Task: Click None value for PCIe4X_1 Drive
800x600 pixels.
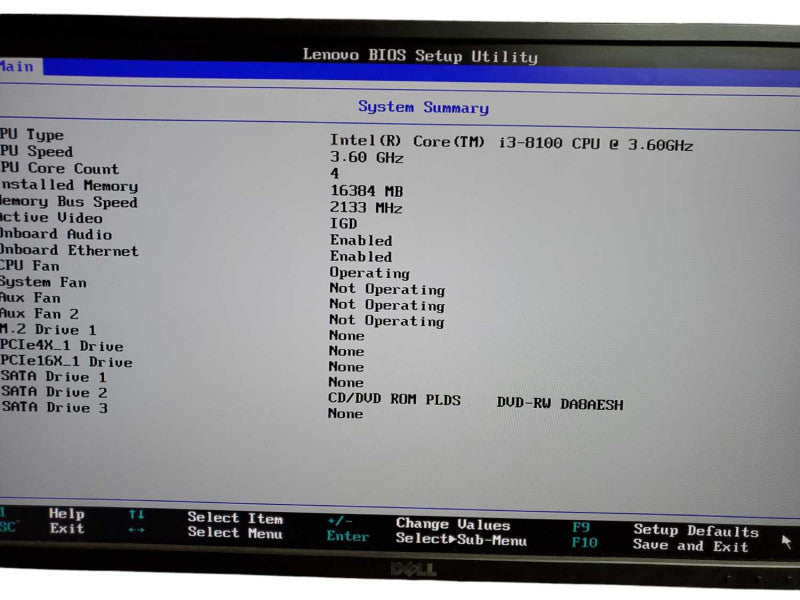Action: click(346, 352)
